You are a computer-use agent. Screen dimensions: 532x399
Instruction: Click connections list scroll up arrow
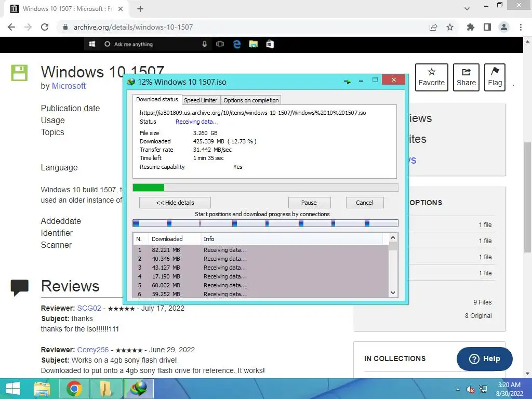(393, 237)
